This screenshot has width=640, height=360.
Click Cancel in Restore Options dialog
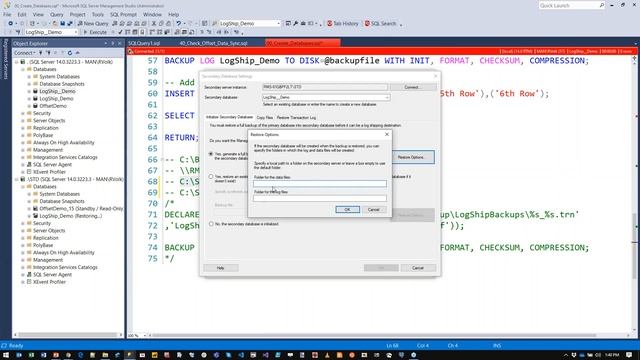point(373,209)
